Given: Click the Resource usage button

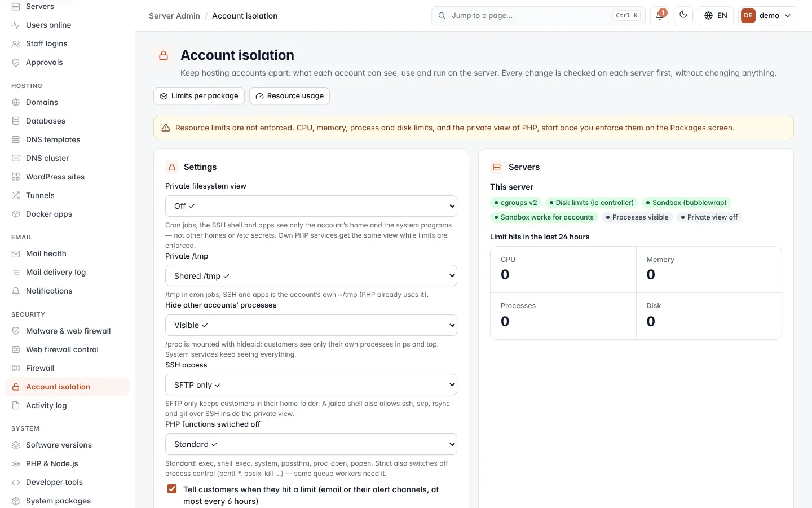Looking at the screenshot, I should coord(289,96).
